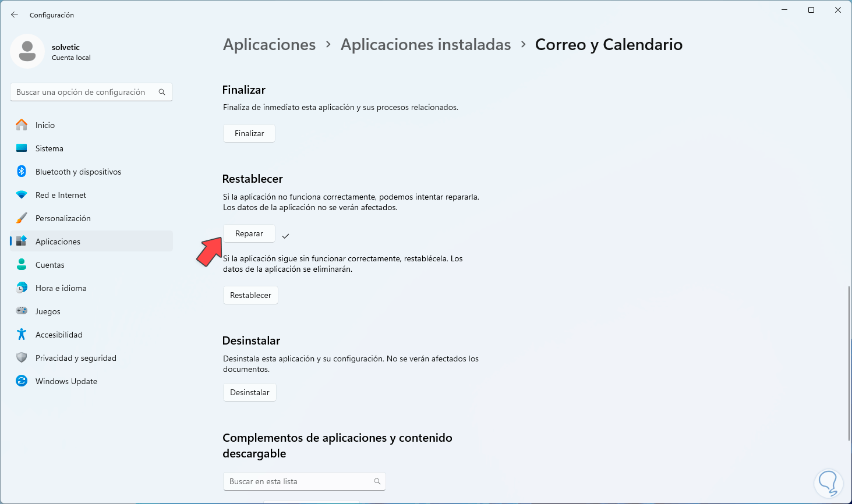The image size is (852, 504).
Task: Click the search magnifier in settings search
Action: pyautogui.click(x=162, y=92)
